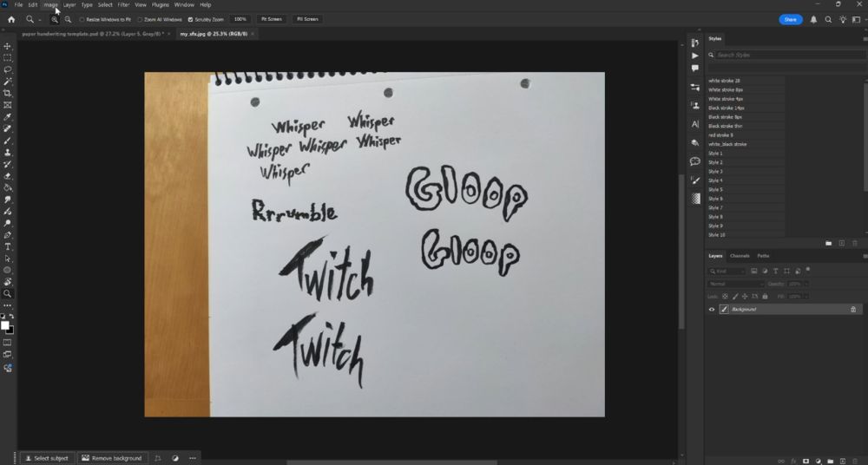This screenshot has width=868, height=465.
Task: Open the Edit Toolbar three-dots button
Action: click(8, 305)
